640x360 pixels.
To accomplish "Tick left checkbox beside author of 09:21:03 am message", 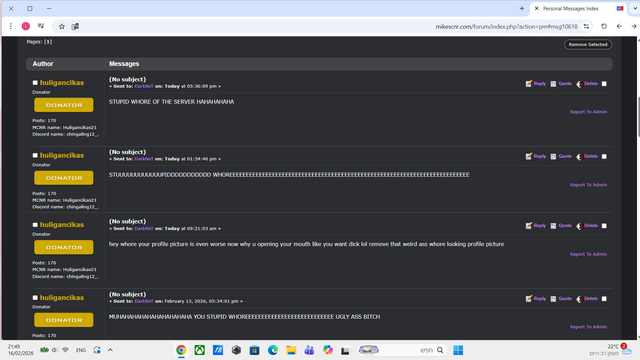I will pyautogui.click(x=35, y=225).
